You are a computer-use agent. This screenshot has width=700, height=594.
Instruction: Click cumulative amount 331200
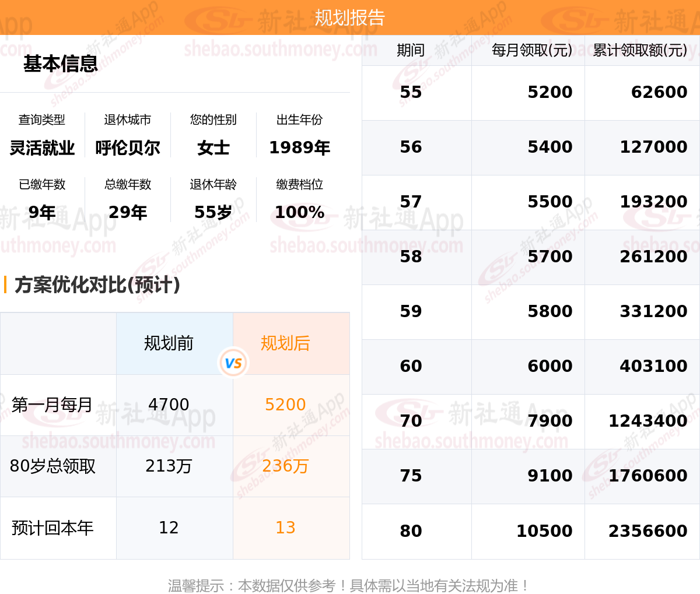point(653,311)
